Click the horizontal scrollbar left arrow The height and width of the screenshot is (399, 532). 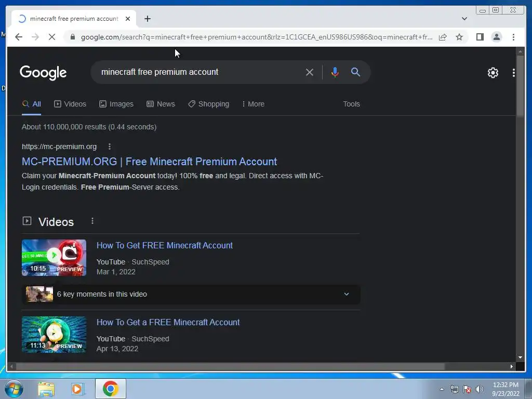[11, 366]
